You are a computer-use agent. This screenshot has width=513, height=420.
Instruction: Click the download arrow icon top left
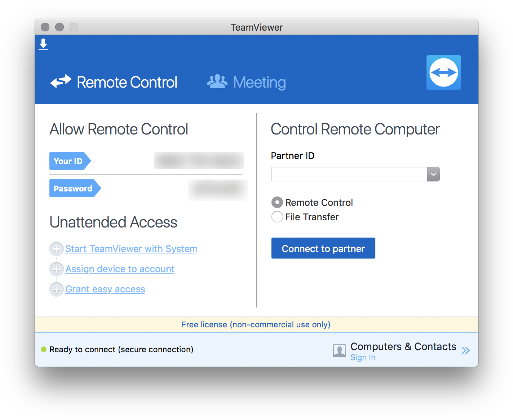(43, 44)
